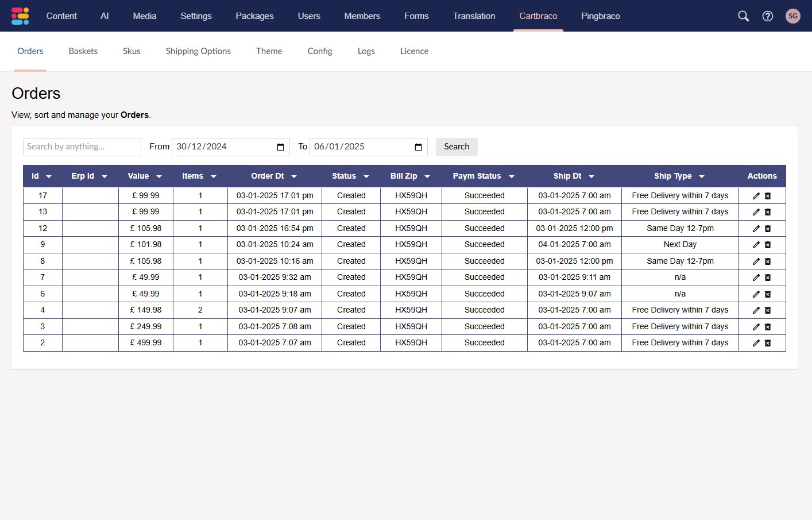Sort by Status column arrow
This screenshot has height=520, width=812.
(x=366, y=176)
